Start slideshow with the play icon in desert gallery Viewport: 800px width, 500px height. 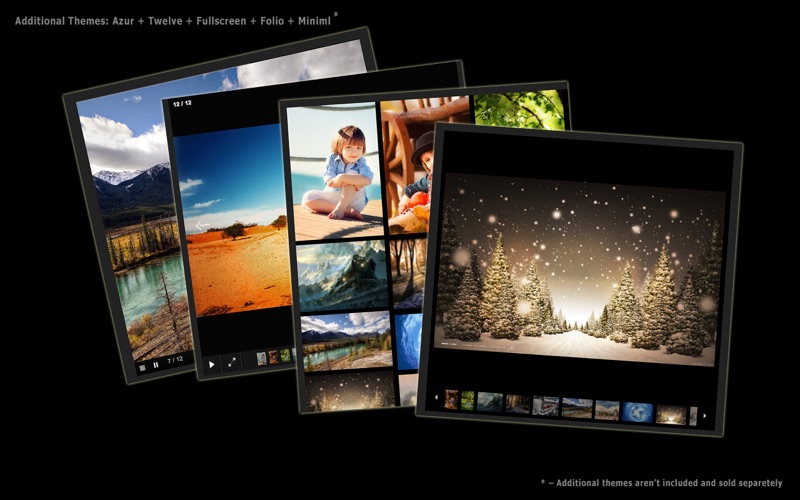point(211,364)
